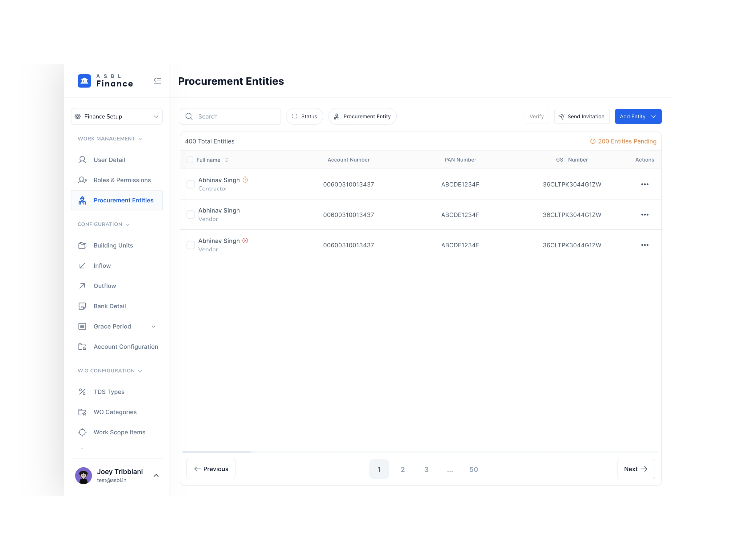Click the Send Invitation button
The height and width of the screenshot is (560, 736).
(582, 116)
